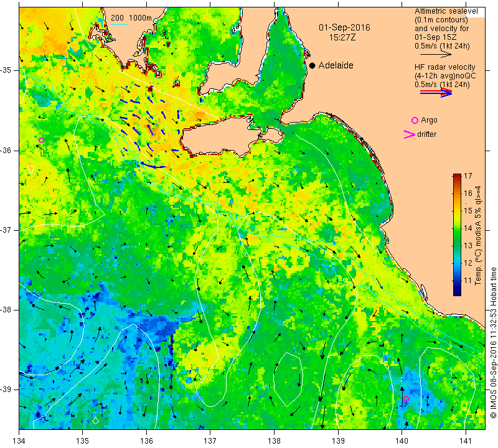Click the colorbar tick label 15
Screen dimensions: 498x448
point(468,211)
